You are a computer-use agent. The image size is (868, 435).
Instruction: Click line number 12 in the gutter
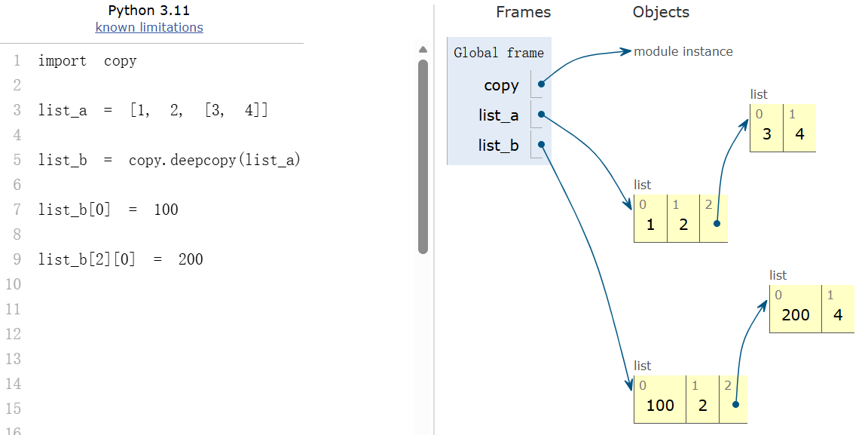(x=14, y=333)
